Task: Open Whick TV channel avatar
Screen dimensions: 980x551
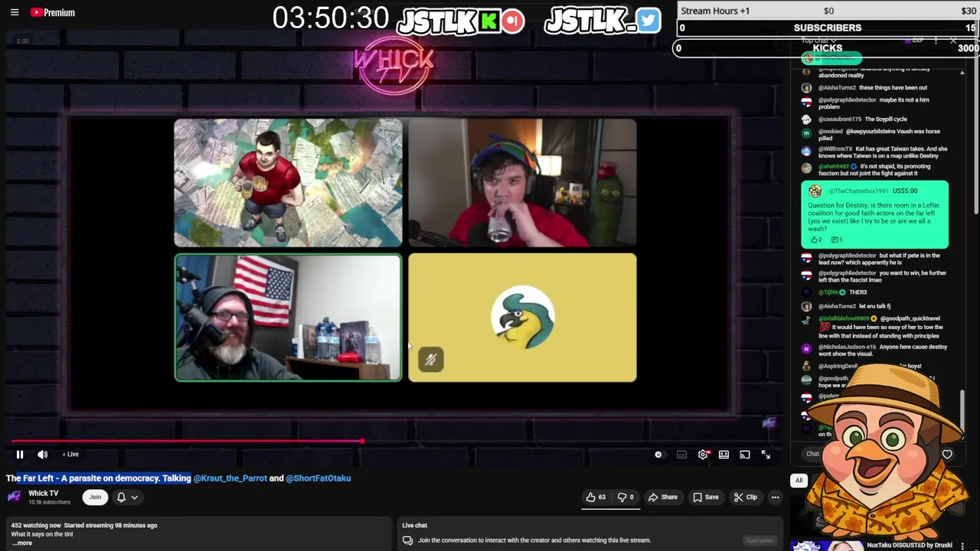Action: [14, 497]
